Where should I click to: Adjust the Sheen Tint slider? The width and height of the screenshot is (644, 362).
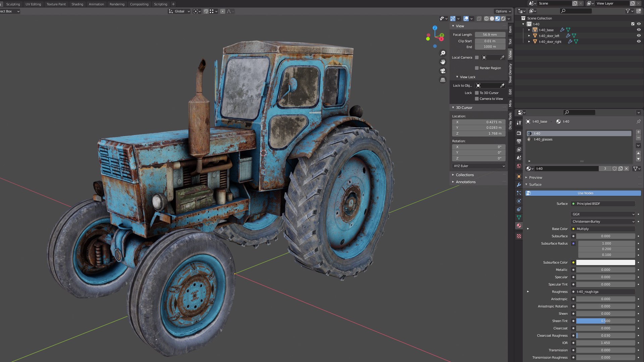(x=605, y=321)
